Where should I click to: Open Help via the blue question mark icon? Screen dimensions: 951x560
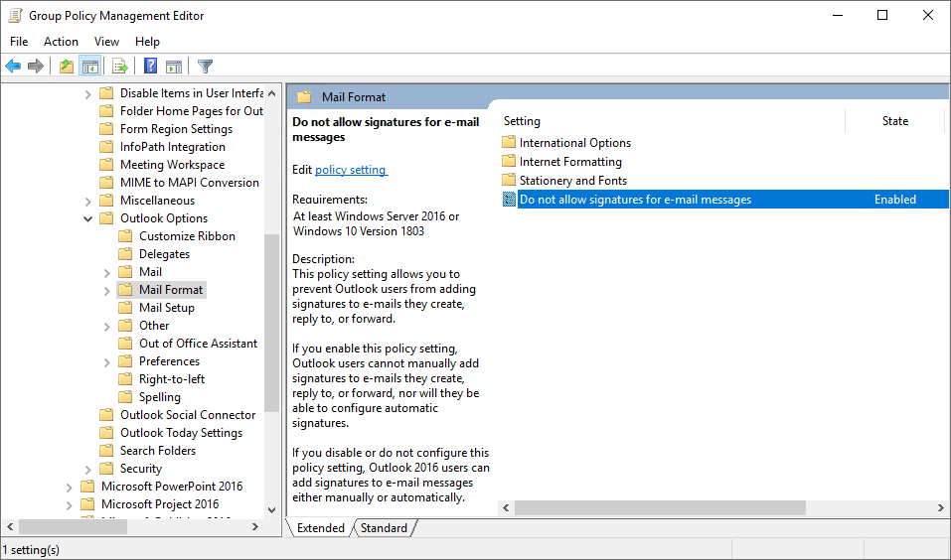pyautogui.click(x=150, y=67)
